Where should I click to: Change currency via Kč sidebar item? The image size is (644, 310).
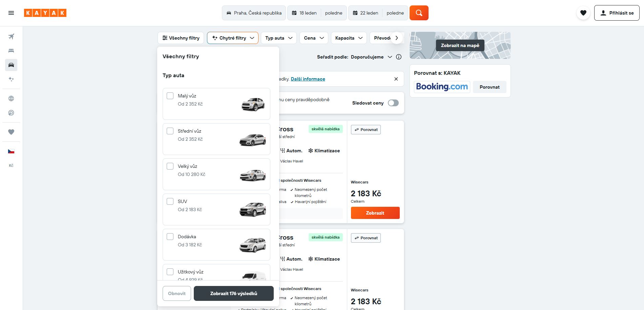coord(11,165)
